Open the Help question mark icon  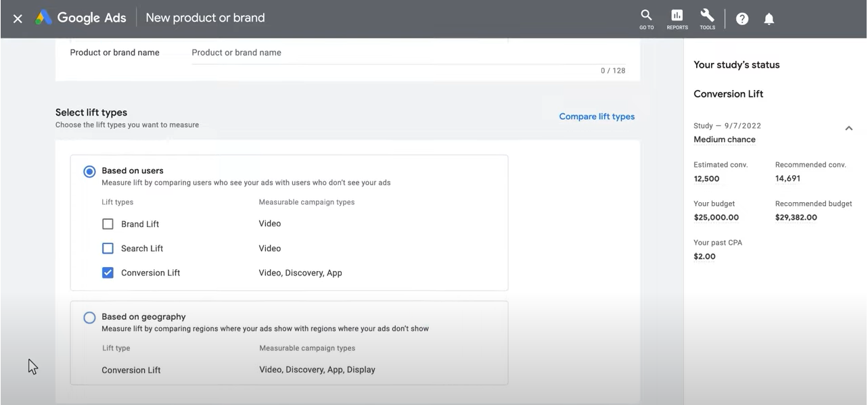point(742,19)
